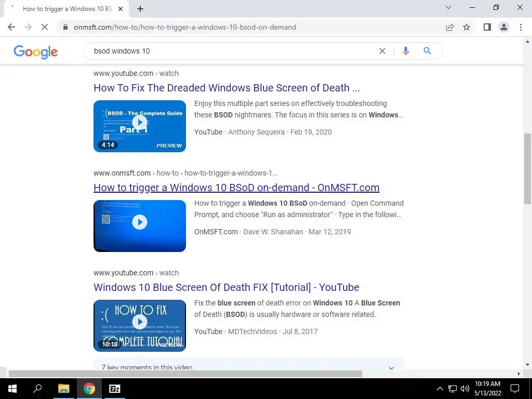
Task: Open File Explorer from taskbar
Action: pyautogui.click(x=63, y=389)
